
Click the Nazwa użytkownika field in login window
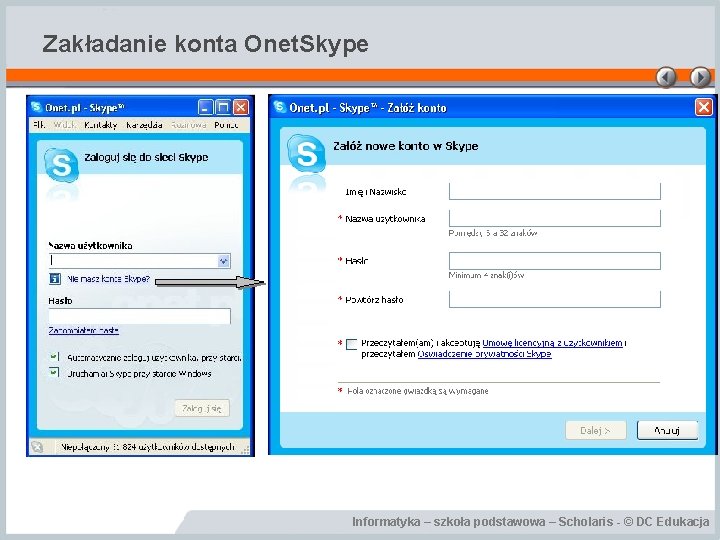[x=140, y=261]
